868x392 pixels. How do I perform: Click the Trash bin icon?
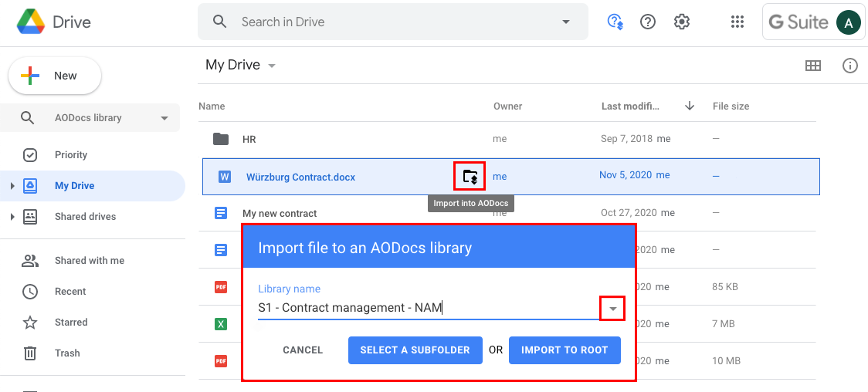click(30, 353)
